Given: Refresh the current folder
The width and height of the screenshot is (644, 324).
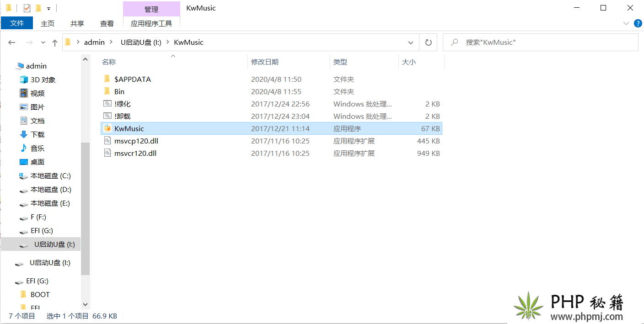Looking at the screenshot, I should (428, 42).
